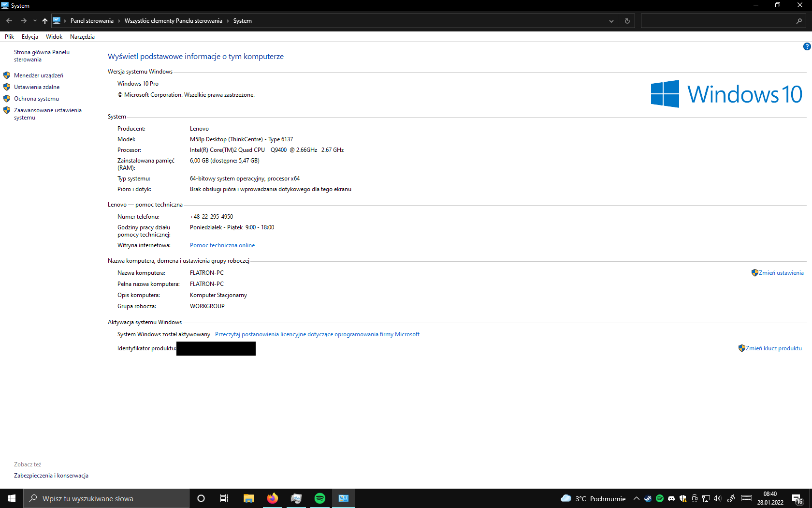Viewport: 812px width, 508px height.
Task: Open Panel sterowania breadcrumb
Action: (92, 21)
